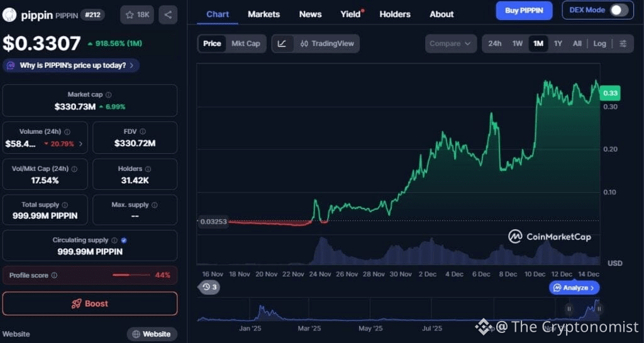The width and height of the screenshot is (644, 343).
Task: Click the rocket Boost button
Action: click(x=90, y=303)
